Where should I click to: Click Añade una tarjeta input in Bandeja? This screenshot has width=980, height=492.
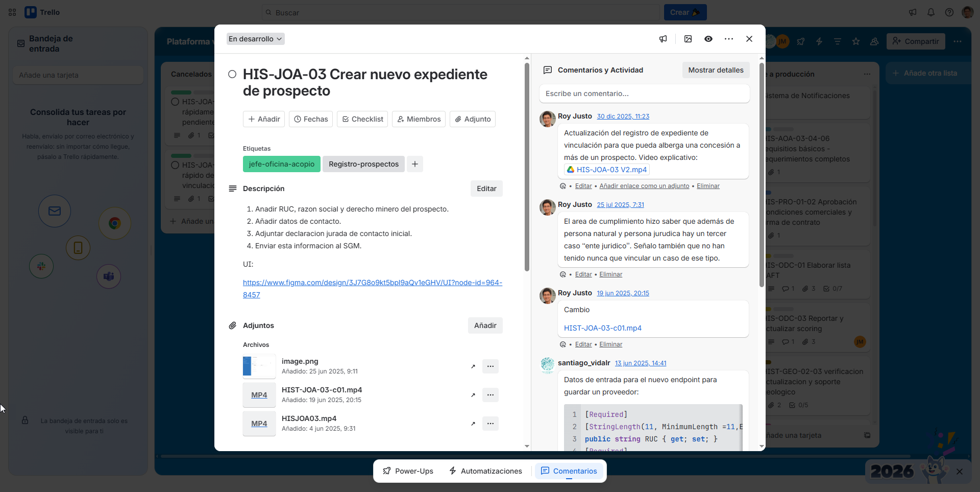click(78, 75)
